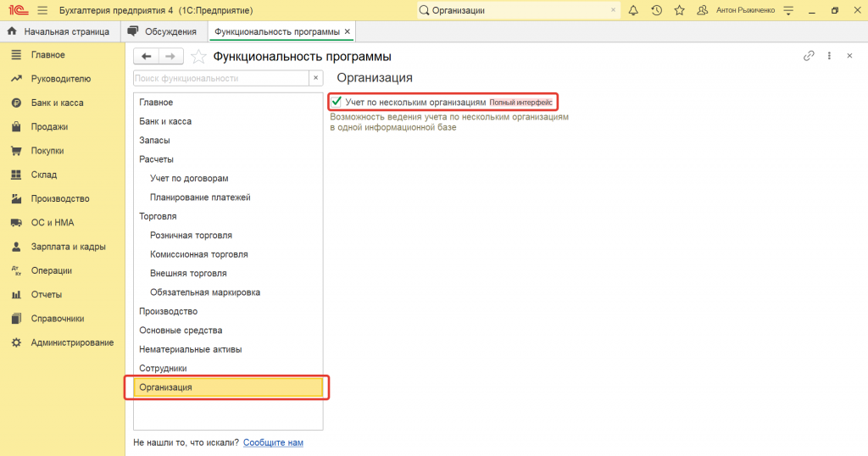Screen dimensions: 868x456
Task: Clear the functionality search field
Action: click(x=316, y=78)
